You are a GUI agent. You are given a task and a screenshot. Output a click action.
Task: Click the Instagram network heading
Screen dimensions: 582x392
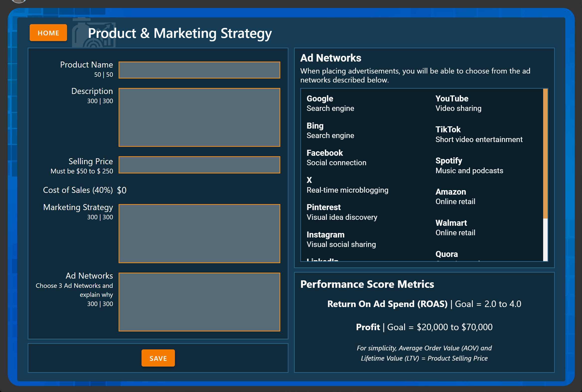click(x=325, y=235)
